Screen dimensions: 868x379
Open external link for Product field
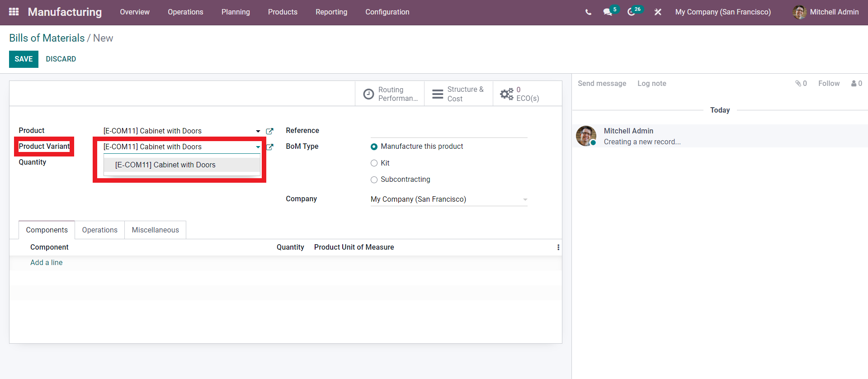[270, 131]
